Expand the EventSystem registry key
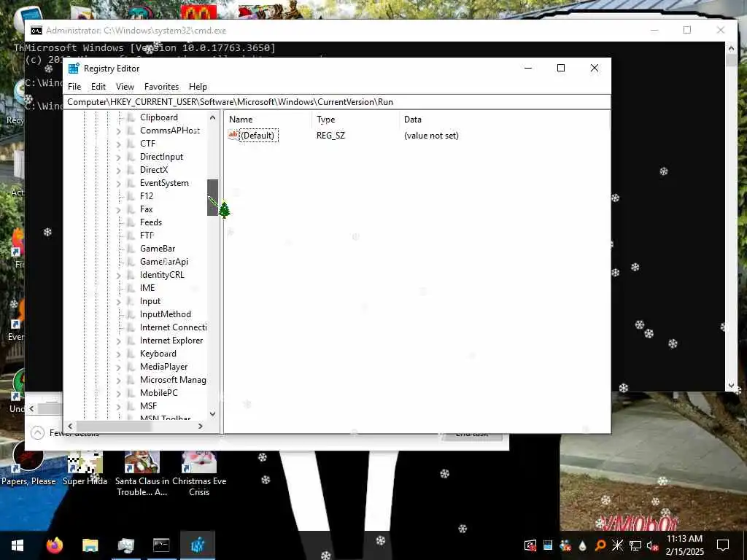 (x=119, y=183)
